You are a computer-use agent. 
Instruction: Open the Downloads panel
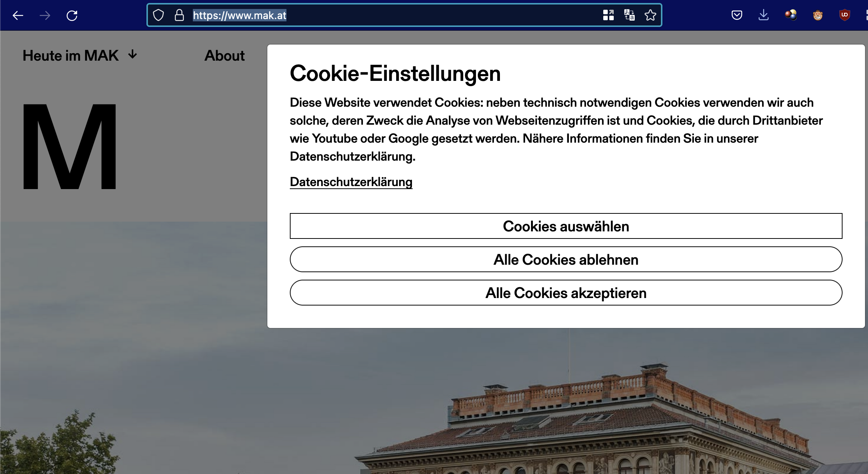click(x=764, y=15)
